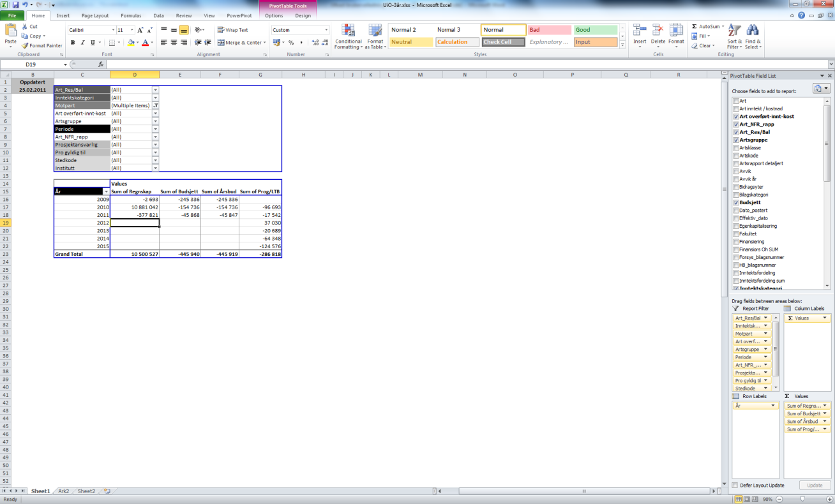Click the zoom slider control
The height and width of the screenshot is (504, 835).
pos(802,499)
